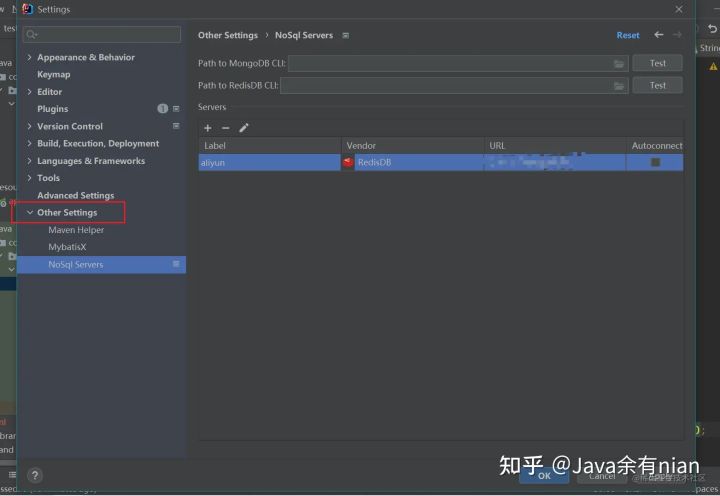Toggle Autoconnect checkbox for aliyun server
This screenshot has width=720, height=496.
(655, 162)
